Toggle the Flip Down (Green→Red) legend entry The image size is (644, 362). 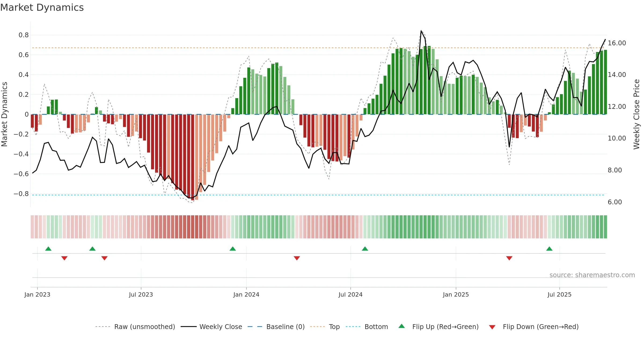(x=533, y=327)
